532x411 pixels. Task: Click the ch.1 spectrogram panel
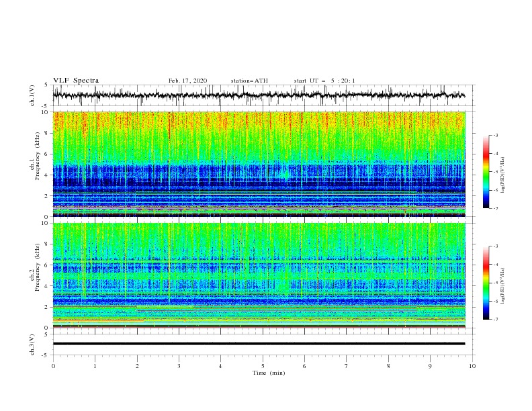[259, 164]
